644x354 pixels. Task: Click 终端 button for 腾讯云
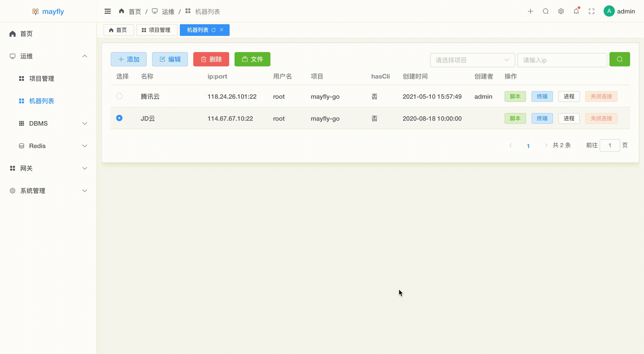tap(542, 96)
